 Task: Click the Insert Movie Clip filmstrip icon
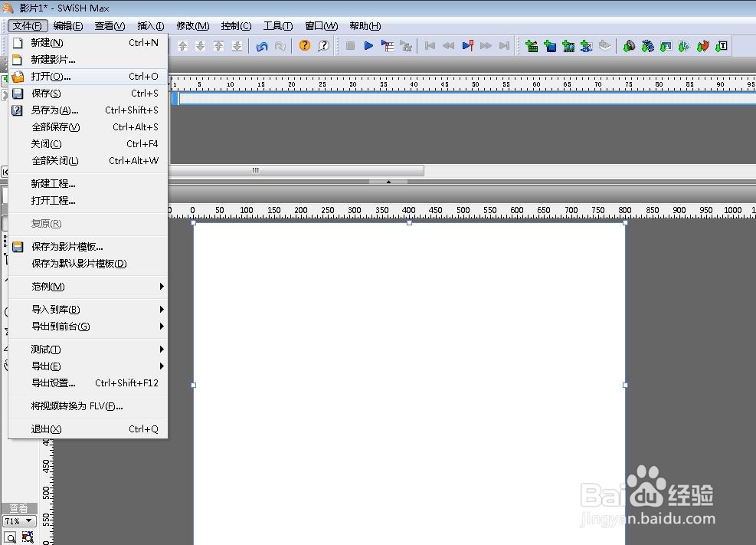568,46
